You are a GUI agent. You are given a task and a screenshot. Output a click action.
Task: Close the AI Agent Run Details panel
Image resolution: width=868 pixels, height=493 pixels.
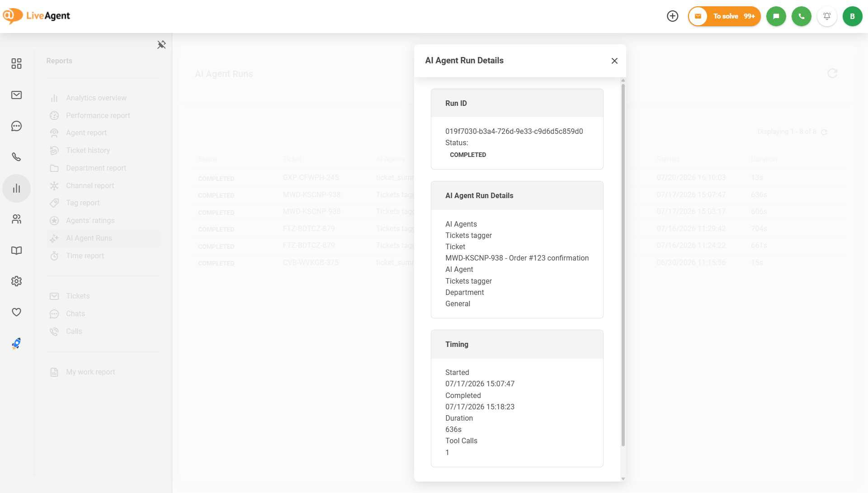[614, 61]
